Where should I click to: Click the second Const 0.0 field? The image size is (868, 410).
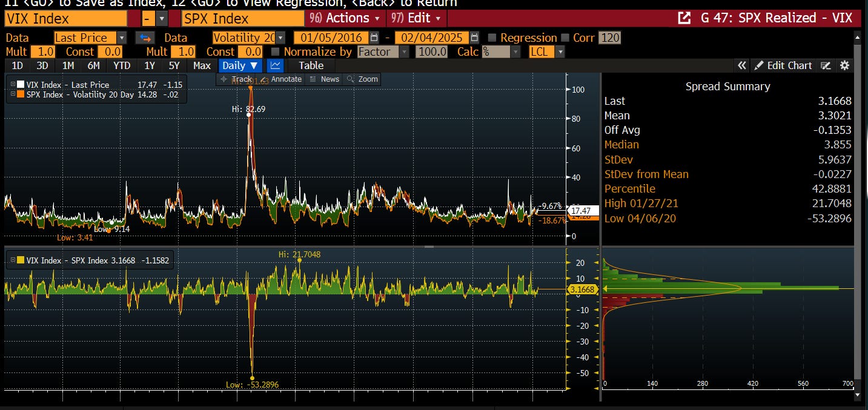[250, 51]
